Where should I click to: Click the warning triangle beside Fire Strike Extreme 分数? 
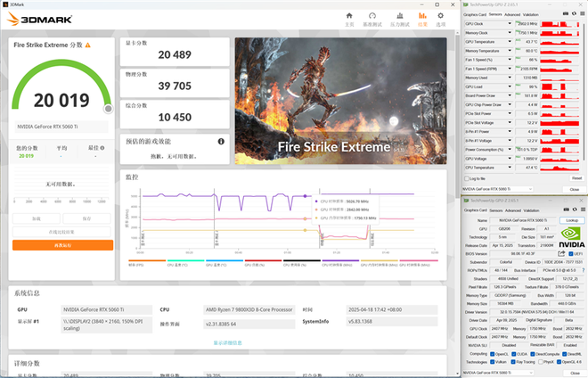pyautogui.click(x=87, y=45)
